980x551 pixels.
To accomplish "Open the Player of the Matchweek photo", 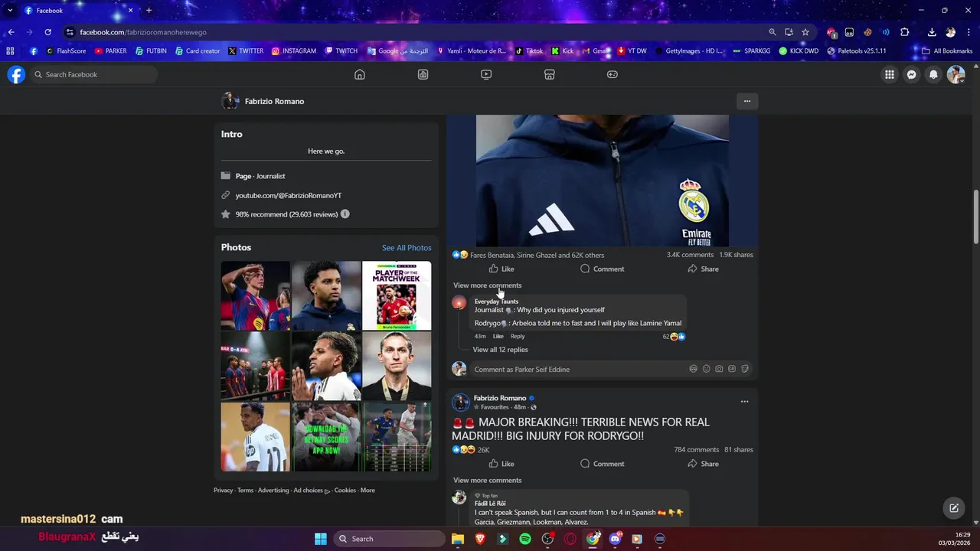I will 397,295.
